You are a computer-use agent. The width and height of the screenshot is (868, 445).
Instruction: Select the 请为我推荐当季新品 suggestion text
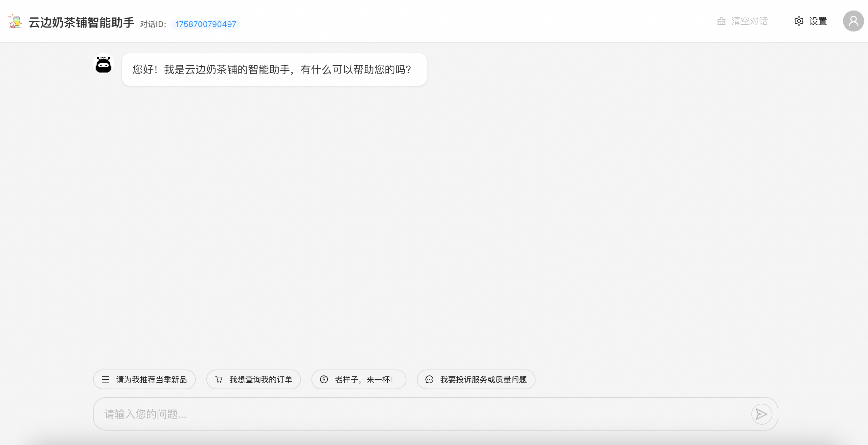tap(151, 379)
